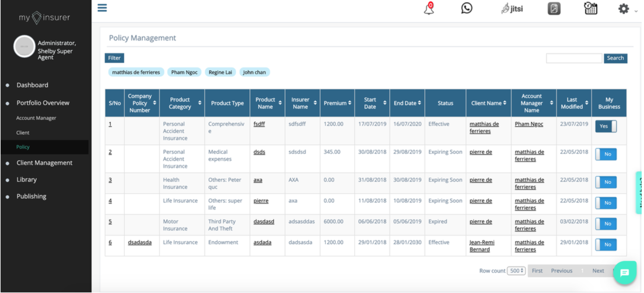Open the clipboard notes icon
The height and width of the screenshot is (293, 644).
[554, 8]
